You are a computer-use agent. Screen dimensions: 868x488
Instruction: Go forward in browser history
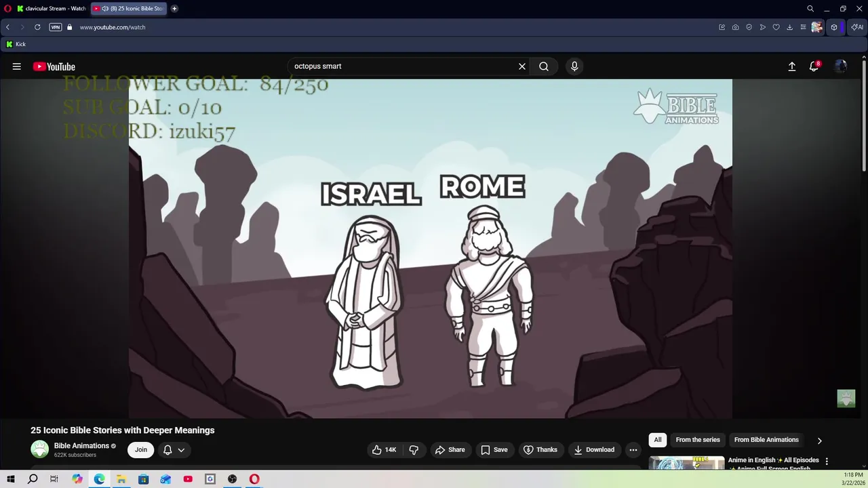22,27
